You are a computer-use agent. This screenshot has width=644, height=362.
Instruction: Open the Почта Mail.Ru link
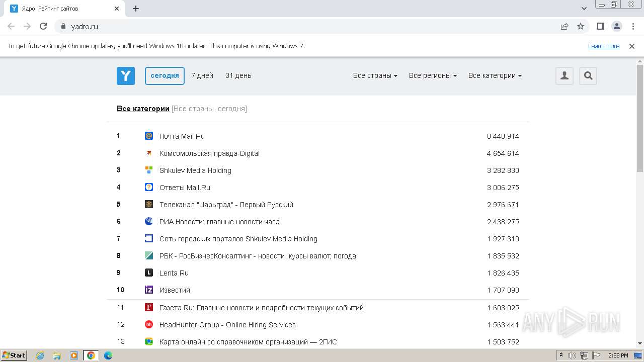pos(182,136)
